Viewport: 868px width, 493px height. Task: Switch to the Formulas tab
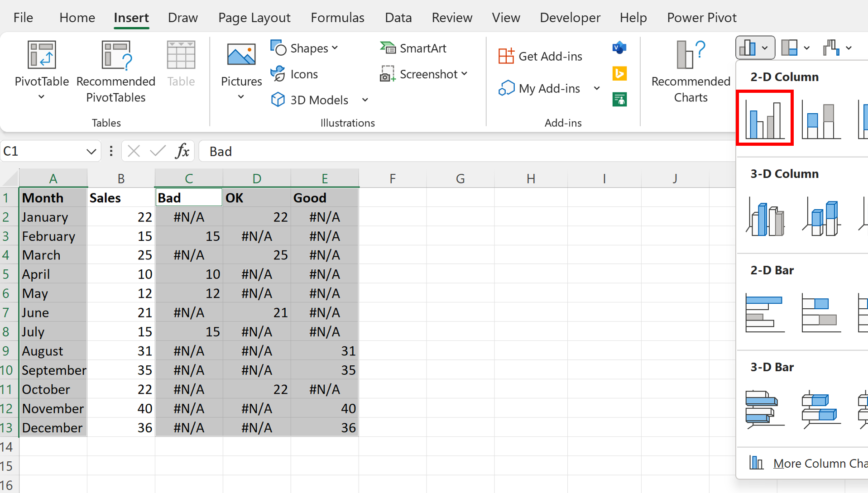click(337, 18)
